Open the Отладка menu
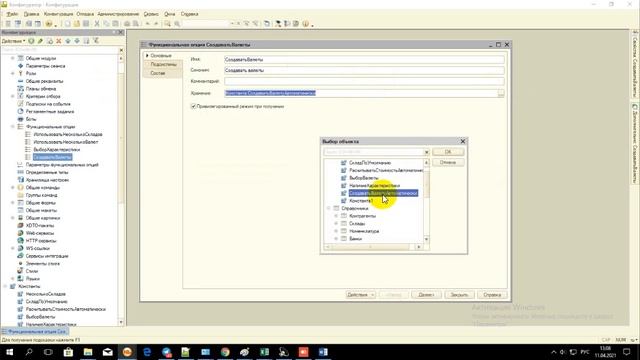 point(85,14)
